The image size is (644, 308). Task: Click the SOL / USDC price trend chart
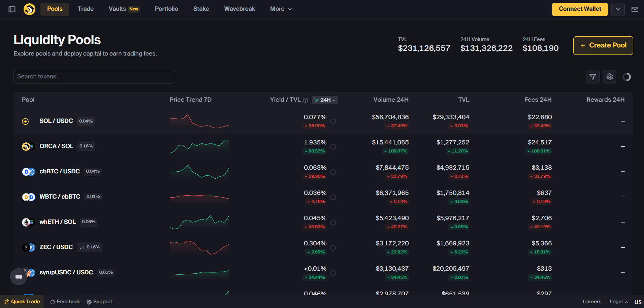[x=199, y=122]
